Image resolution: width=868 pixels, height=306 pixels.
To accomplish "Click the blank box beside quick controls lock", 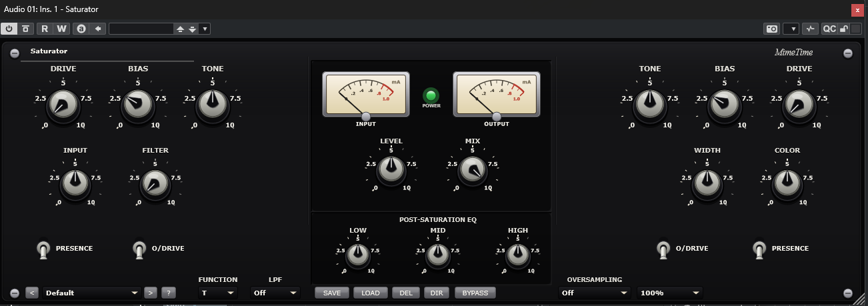I will tap(856, 29).
